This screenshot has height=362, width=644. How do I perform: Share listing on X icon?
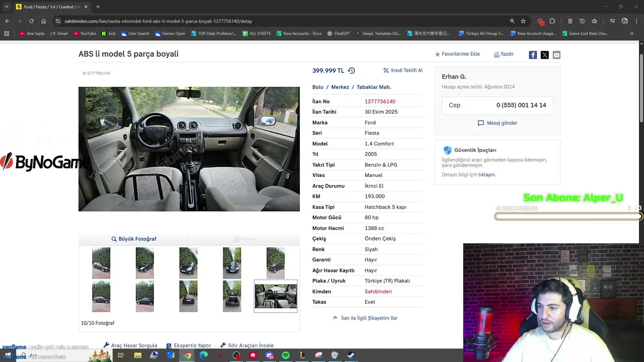coord(544,55)
